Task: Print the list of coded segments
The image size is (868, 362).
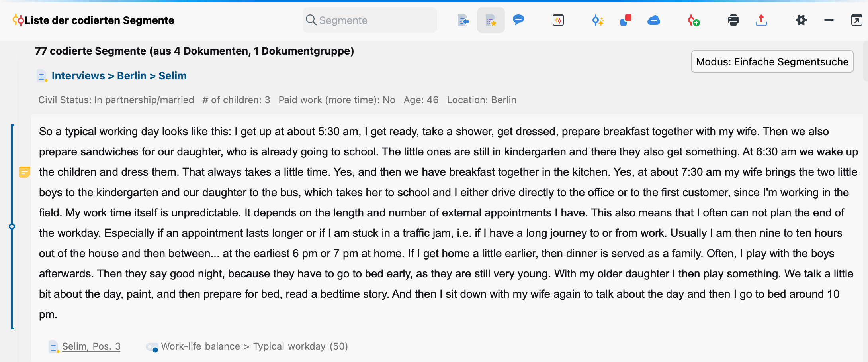Action: point(733,20)
